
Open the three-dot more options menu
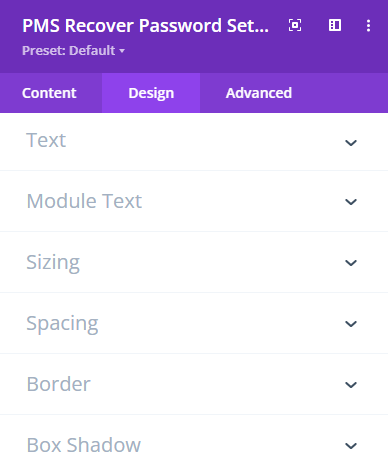368,26
